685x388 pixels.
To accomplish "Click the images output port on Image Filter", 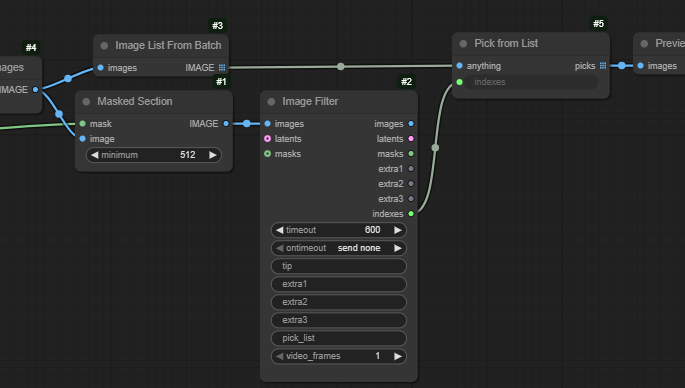I will pos(411,124).
